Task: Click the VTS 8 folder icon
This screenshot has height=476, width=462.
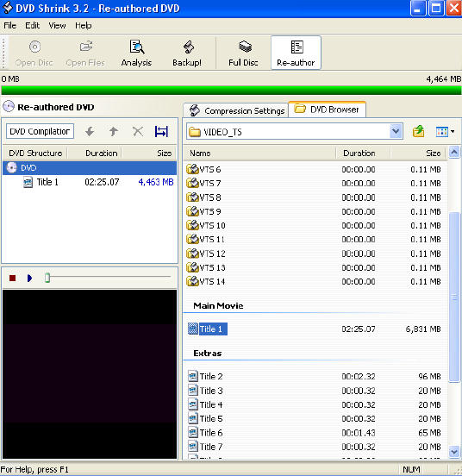Action: (x=192, y=197)
